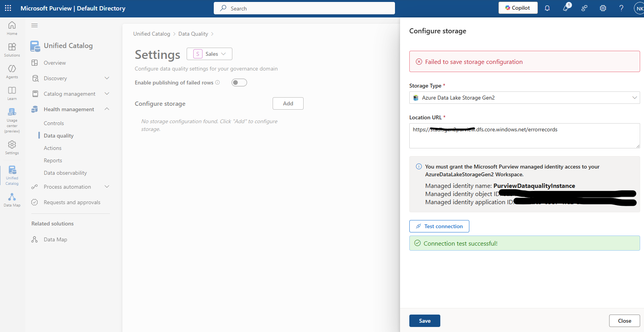Click the Location URL text field
The height and width of the screenshot is (332, 644).
[524, 136]
